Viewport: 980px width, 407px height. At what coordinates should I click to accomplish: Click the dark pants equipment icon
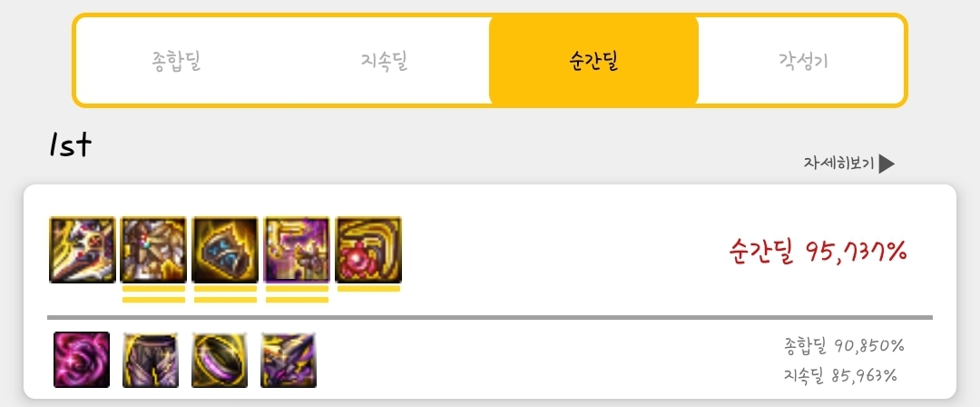click(151, 360)
